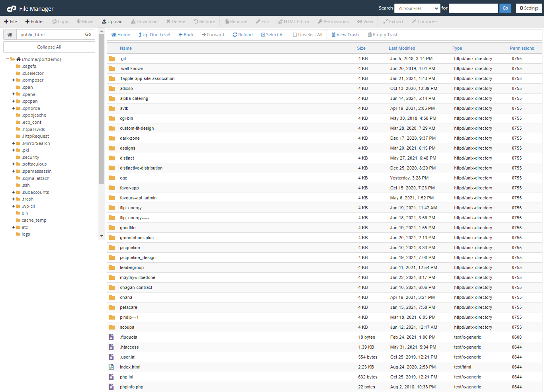Open the All Your Files search dropdown
The image size is (544, 392).
point(417,8)
